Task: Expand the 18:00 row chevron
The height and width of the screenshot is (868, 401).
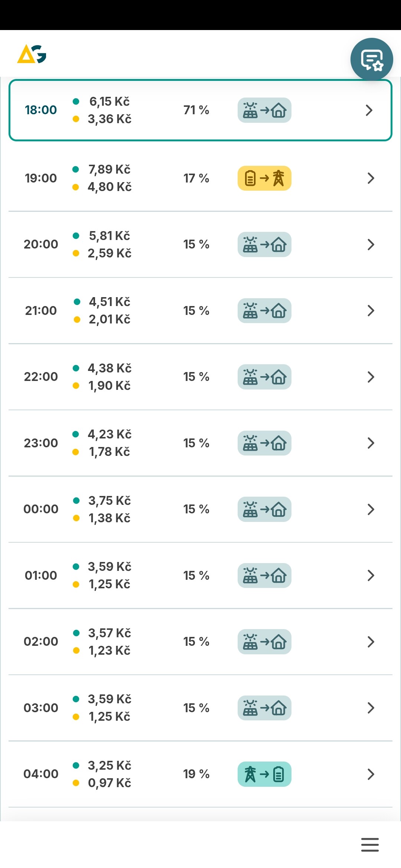Action: [369, 110]
